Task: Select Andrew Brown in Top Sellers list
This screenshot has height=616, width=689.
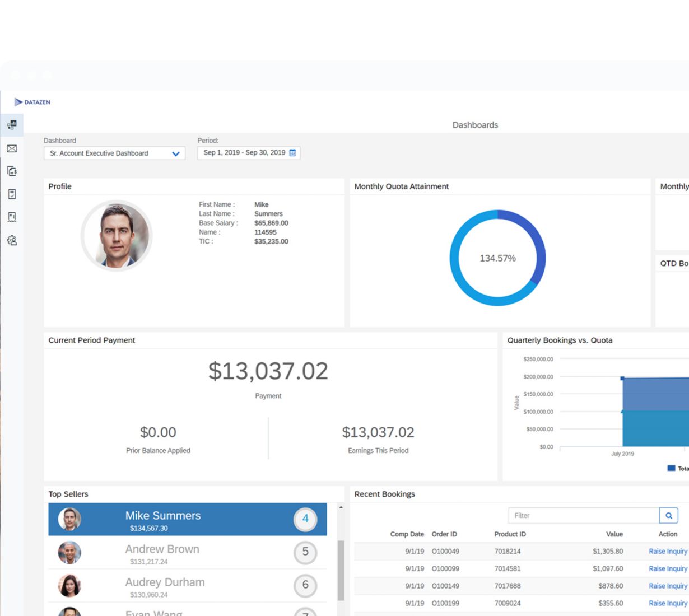Action: point(162,549)
